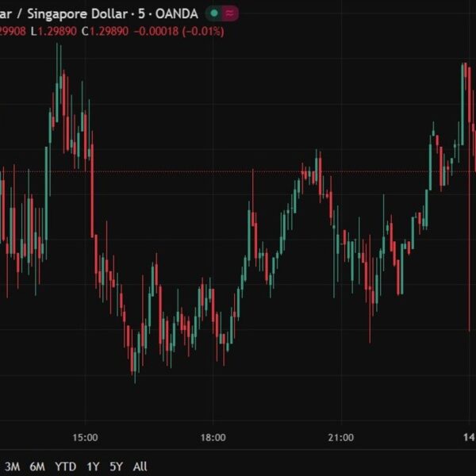Click the 14 date label on time axis
Viewport: 476px width, 476px height.
point(469,437)
